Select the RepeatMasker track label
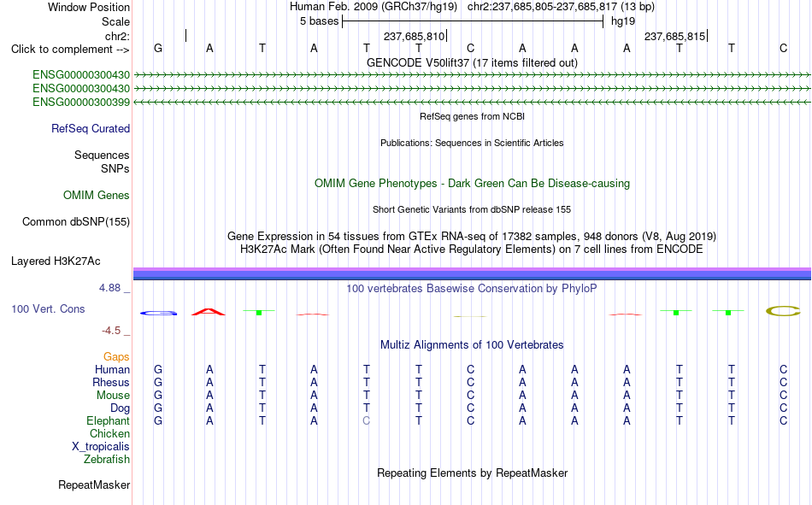Image resolution: width=812 pixels, height=505 pixels. [x=94, y=484]
